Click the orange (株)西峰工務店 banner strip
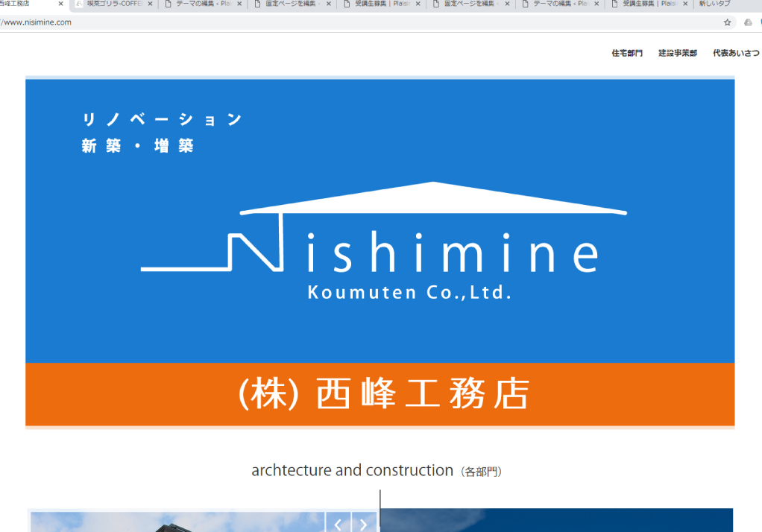The image size is (762, 532). click(x=380, y=394)
